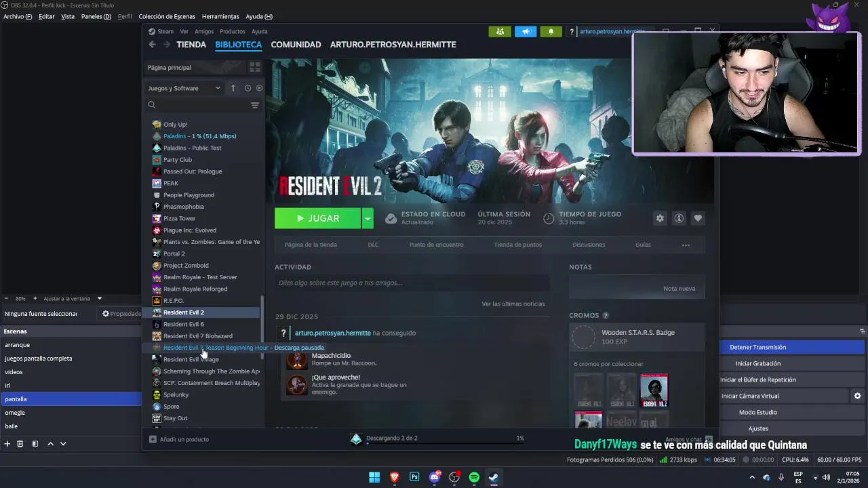Image resolution: width=868 pixels, height=488 pixels.
Task: Open Resident Evil 2 settings gear
Action: pos(660,218)
